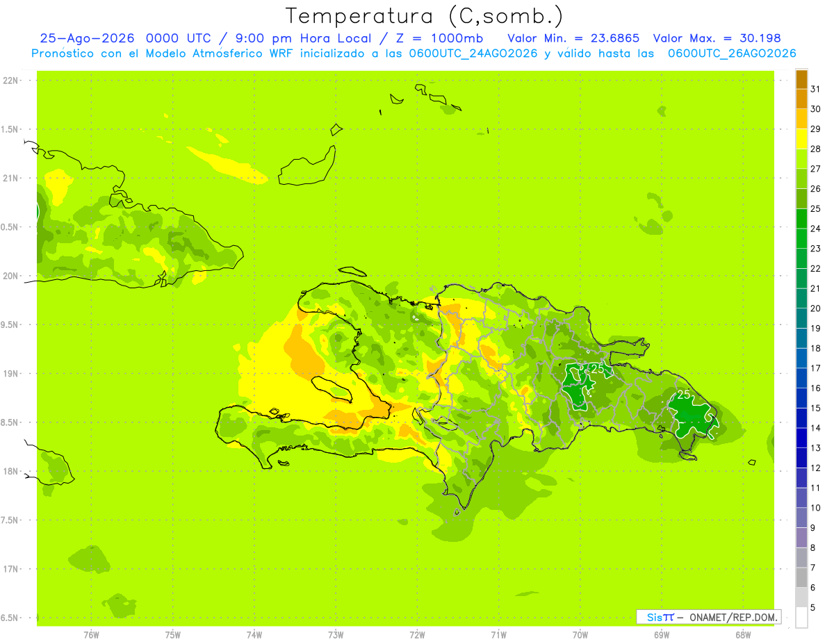
Task: Click the color bar value "31"
Action: click(x=816, y=89)
